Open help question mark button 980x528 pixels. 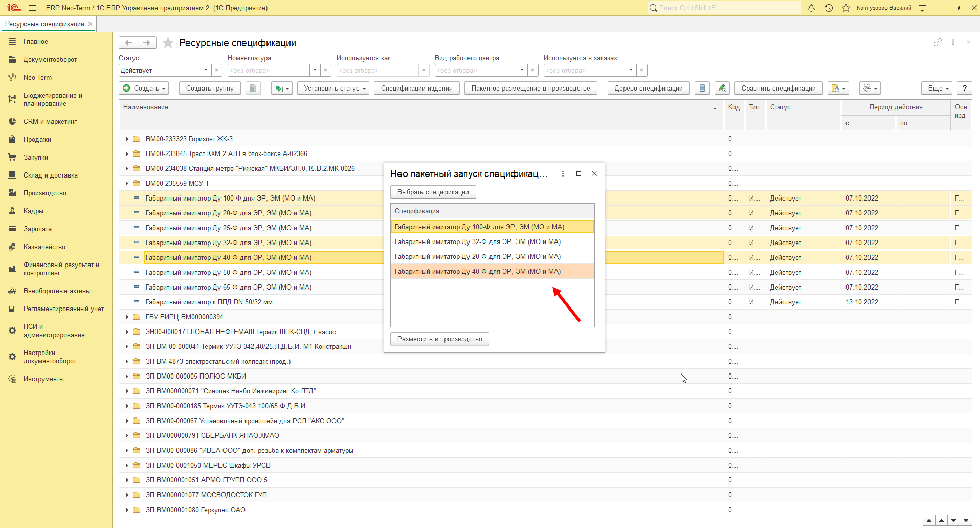965,88
